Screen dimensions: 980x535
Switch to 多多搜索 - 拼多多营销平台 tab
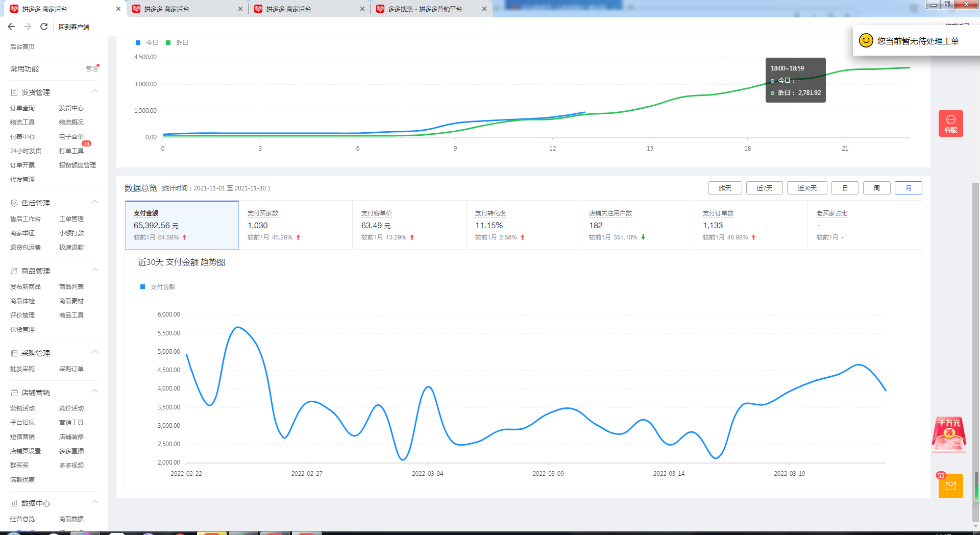[431, 9]
